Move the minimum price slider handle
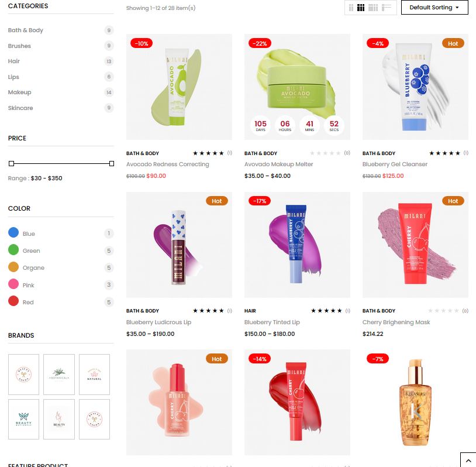 coord(11,163)
